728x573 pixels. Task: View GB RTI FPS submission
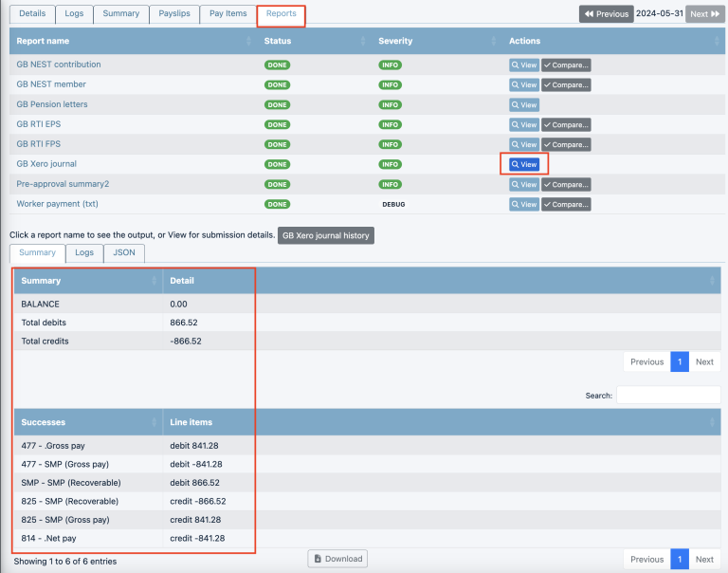pos(524,144)
